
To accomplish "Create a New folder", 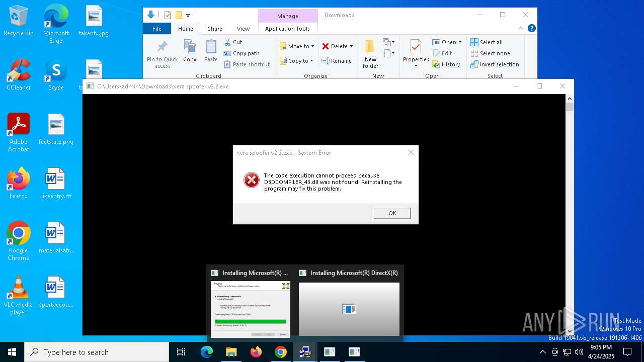I will (x=370, y=54).
